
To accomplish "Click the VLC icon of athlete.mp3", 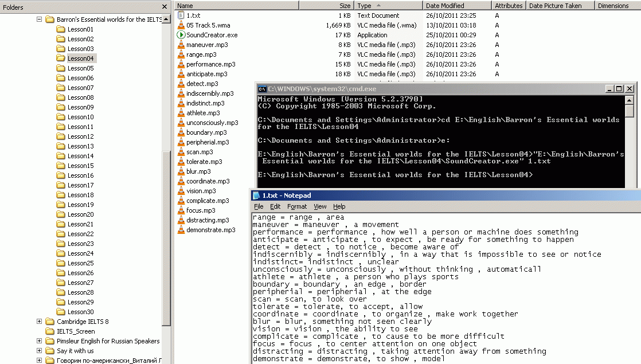I will point(181,113).
